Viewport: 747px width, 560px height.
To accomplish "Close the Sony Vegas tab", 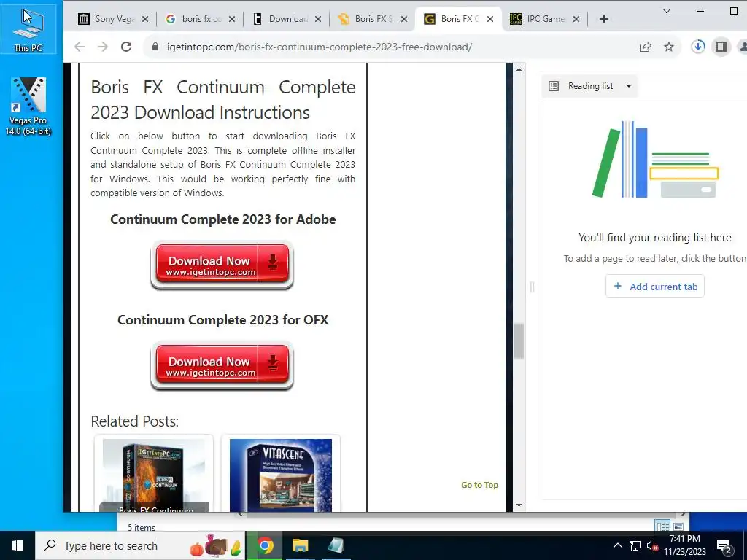I will 145,19.
